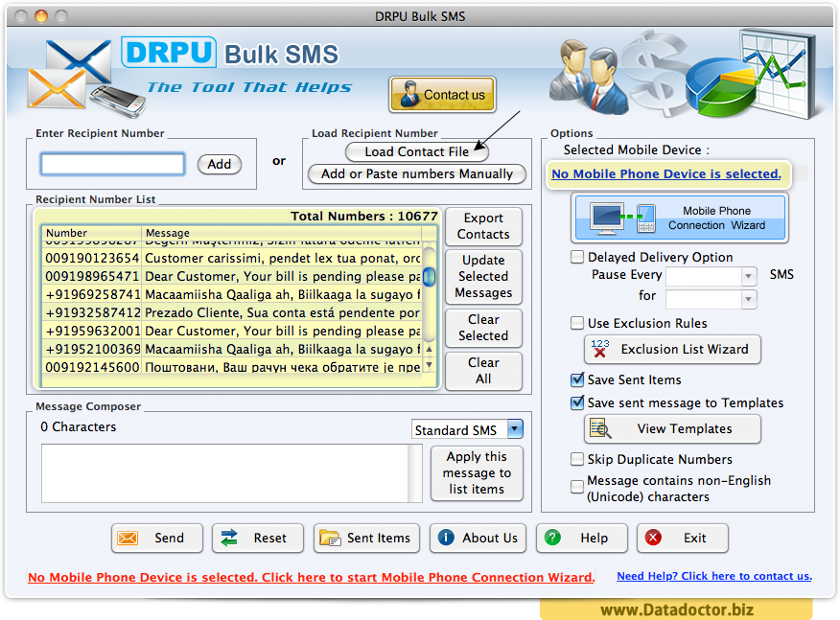
Task: Click the Exclusion List Wizard 123 icon
Action: (x=600, y=349)
